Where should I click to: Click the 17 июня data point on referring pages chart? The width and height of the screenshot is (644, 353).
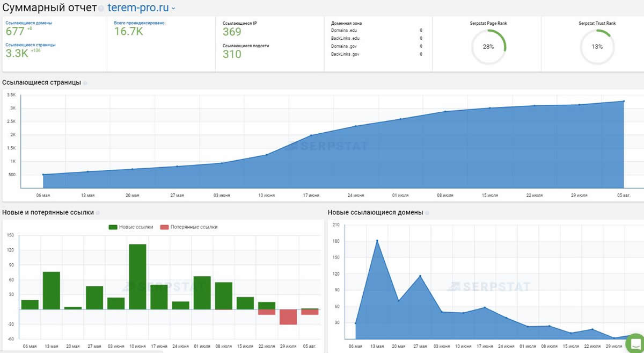point(312,135)
